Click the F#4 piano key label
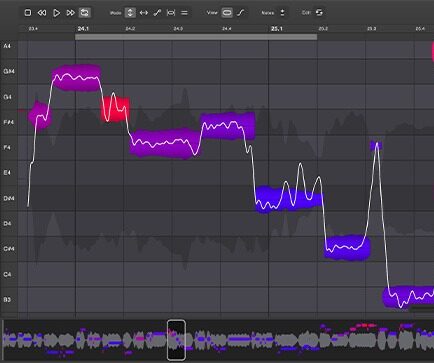The height and width of the screenshot is (363, 434). pos(9,122)
